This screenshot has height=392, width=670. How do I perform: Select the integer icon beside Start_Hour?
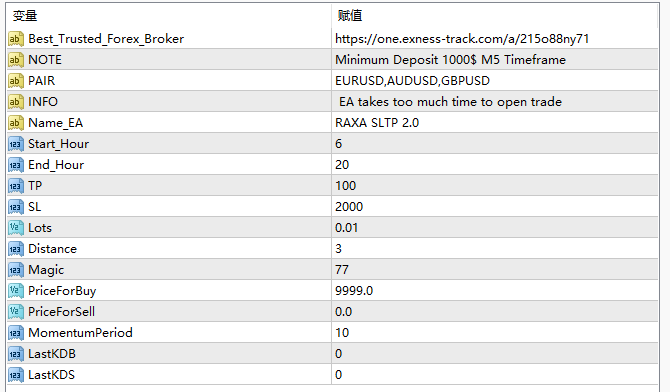15,144
